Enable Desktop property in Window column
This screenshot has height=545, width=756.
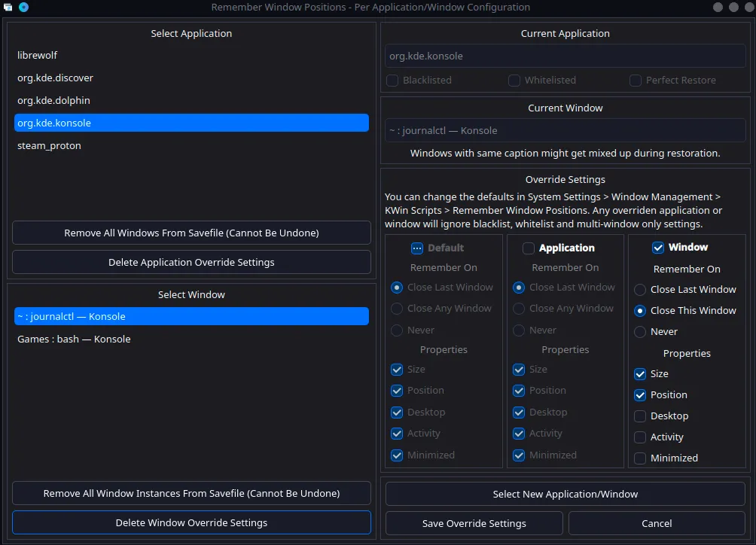click(x=640, y=416)
